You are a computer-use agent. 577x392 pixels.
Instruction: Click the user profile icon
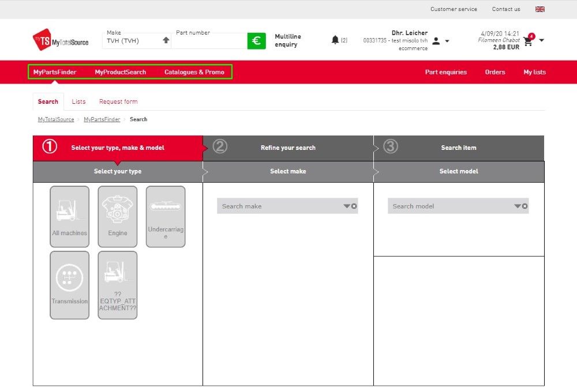(436, 41)
